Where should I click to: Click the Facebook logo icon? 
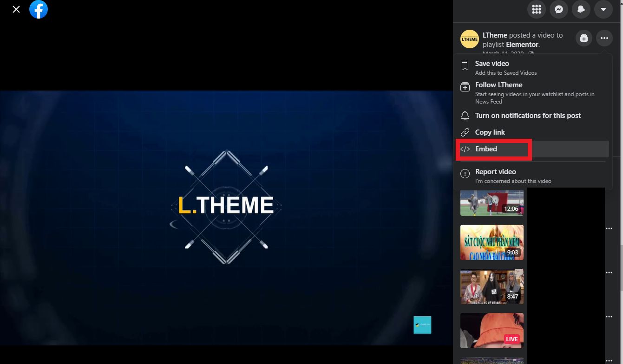(x=39, y=9)
